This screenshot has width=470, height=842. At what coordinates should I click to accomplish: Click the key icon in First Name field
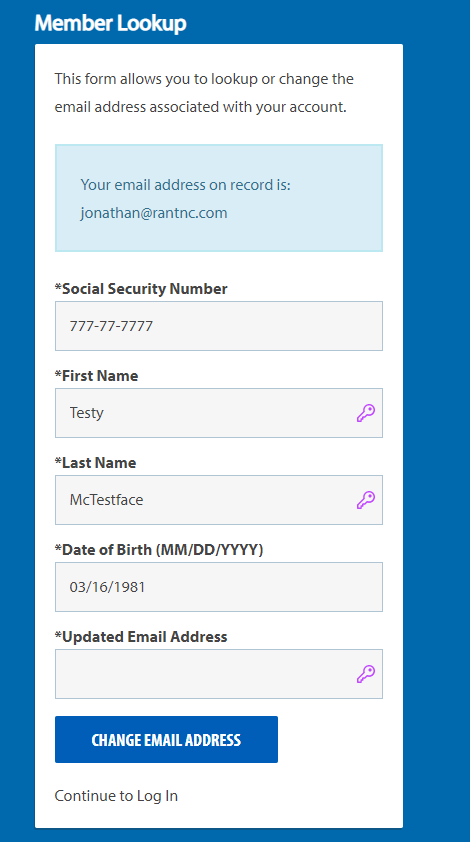(366, 413)
